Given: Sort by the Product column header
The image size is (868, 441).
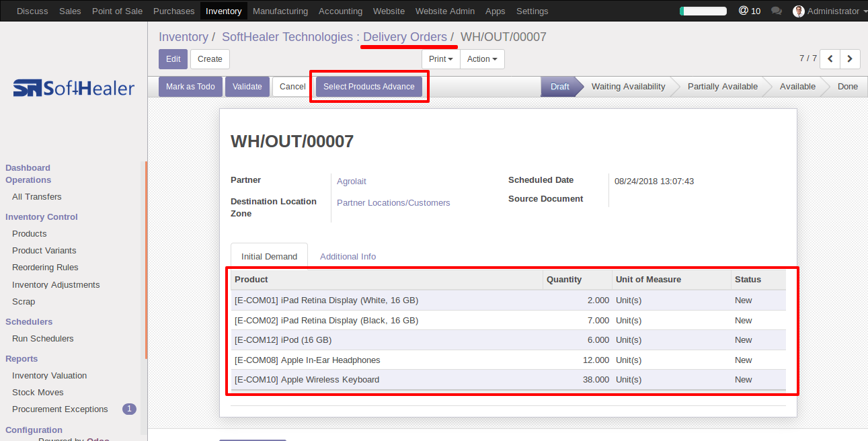Looking at the screenshot, I should point(387,280).
